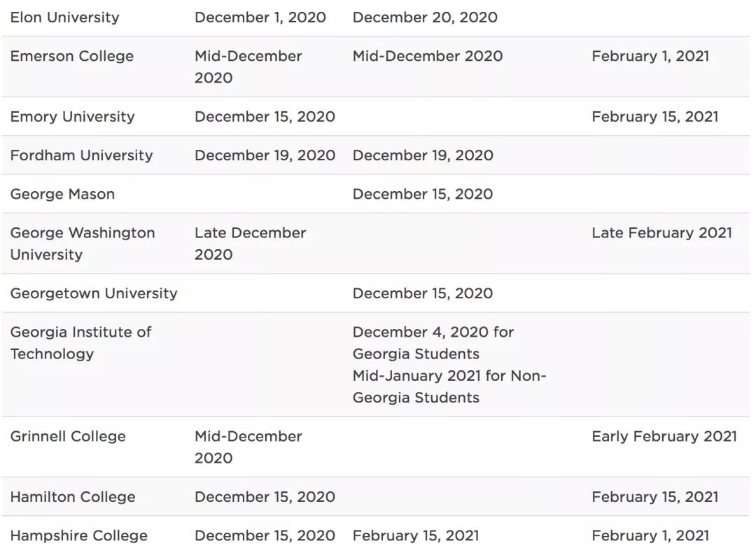This screenshot has width=756, height=553.
Task: Click the Georgia Students December 4 text
Action: (x=433, y=342)
